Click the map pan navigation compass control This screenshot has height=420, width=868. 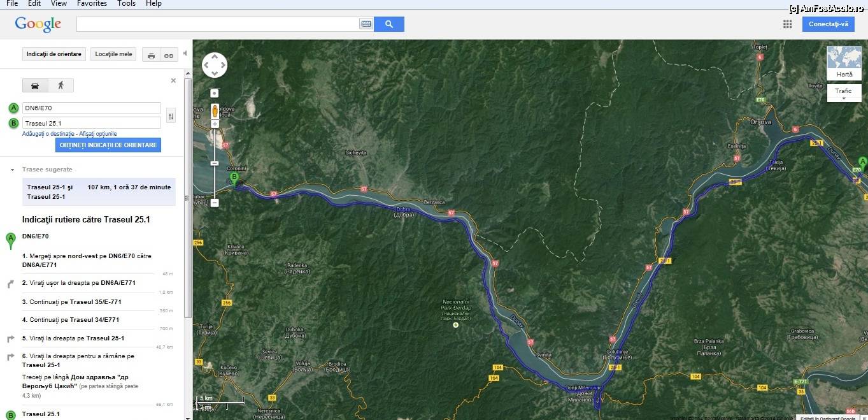(x=215, y=65)
